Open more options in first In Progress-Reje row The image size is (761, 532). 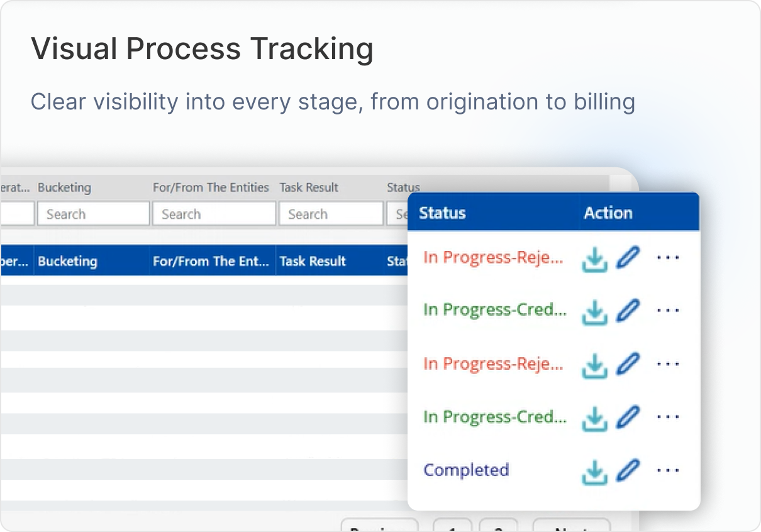click(x=667, y=258)
